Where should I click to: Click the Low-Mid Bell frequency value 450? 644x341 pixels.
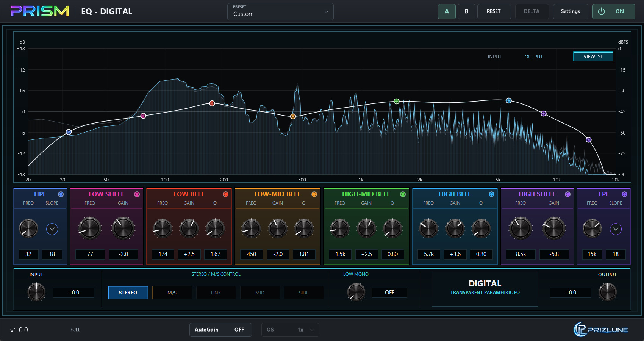(252, 254)
